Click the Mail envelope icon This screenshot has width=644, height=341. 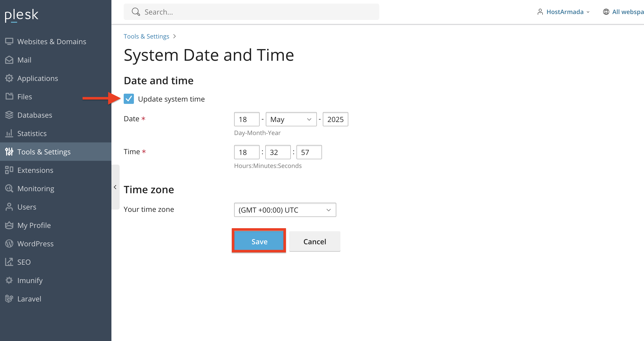pyautogui.click(x=9, y=60)
